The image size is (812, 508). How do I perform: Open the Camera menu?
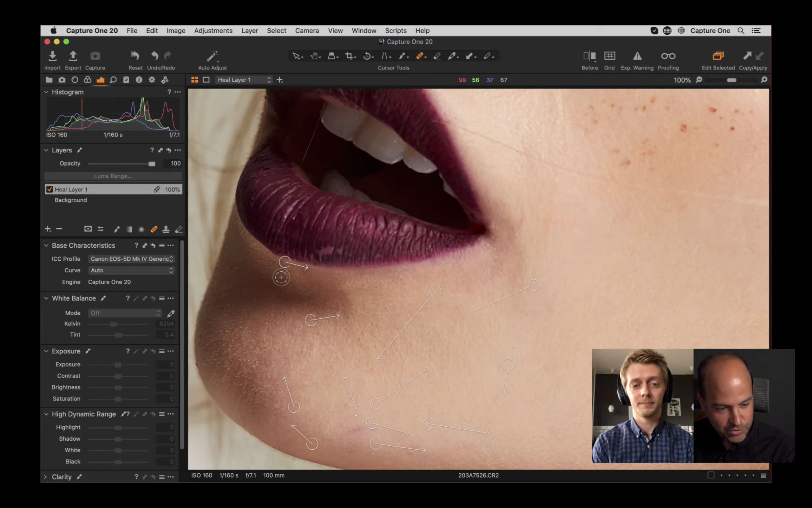click(307, 30)
